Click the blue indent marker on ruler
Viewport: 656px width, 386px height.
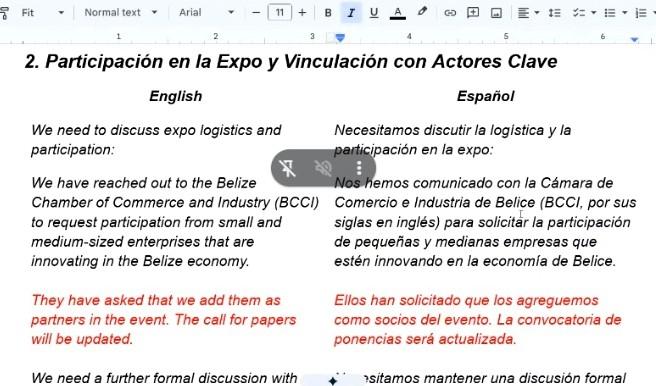pos(340,38)
